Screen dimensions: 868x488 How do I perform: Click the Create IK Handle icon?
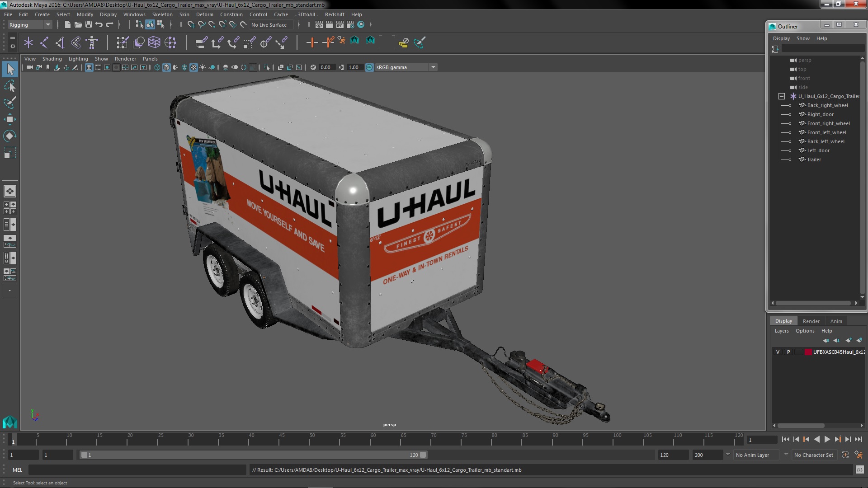(60, 42)
